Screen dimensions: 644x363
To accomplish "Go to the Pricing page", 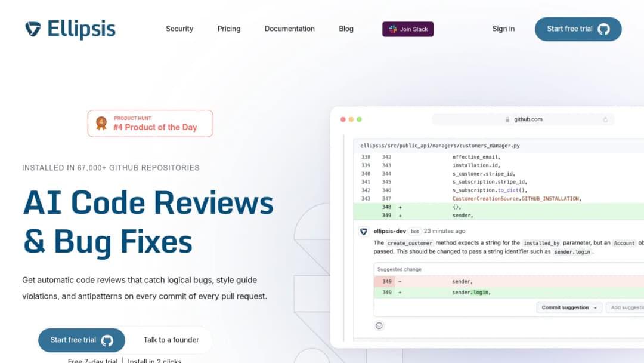I will pos(229,29).
